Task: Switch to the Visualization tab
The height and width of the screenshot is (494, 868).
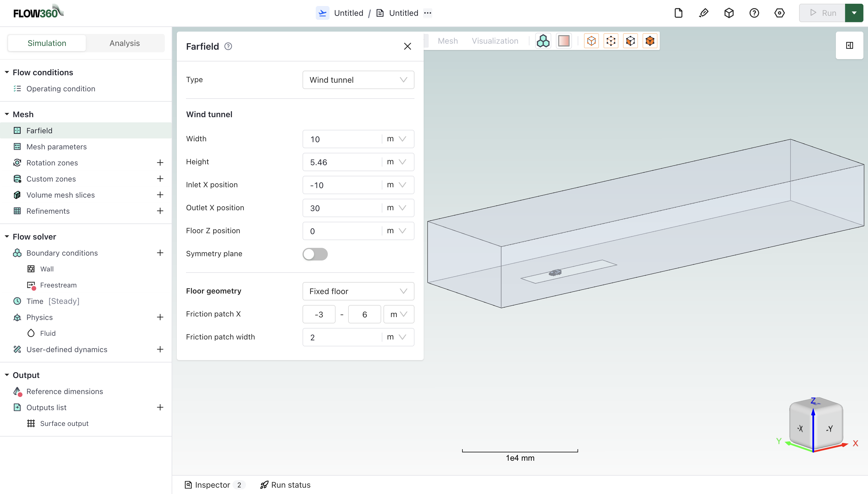Action: (x=495, y=40)
